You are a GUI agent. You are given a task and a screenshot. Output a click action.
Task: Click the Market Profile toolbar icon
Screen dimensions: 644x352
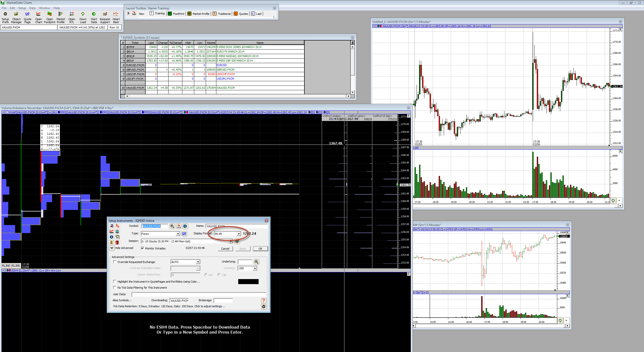pos(61,14)
